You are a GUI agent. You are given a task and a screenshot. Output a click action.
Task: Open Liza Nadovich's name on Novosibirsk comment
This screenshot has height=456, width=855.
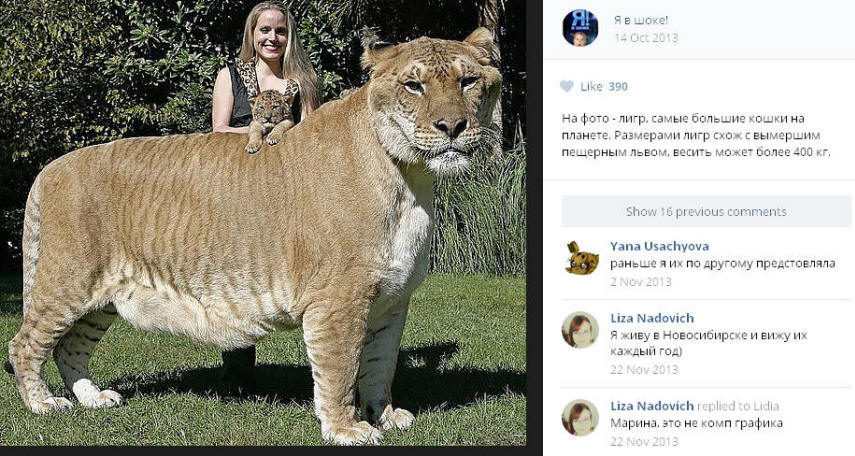click(652, 318)
